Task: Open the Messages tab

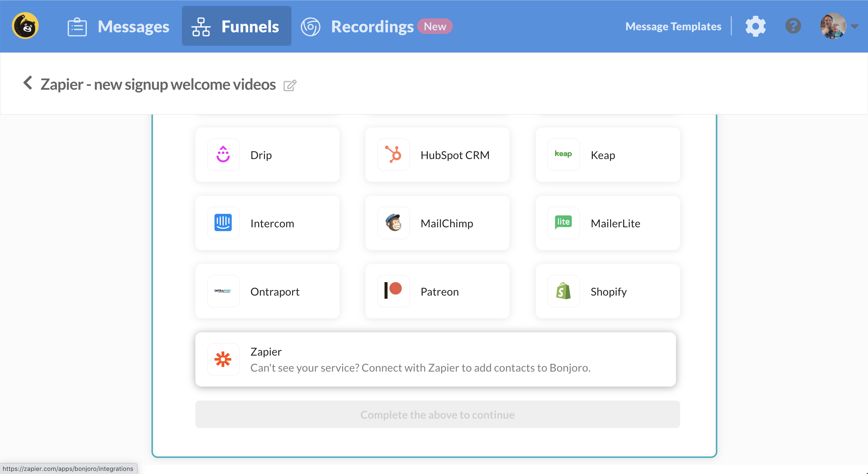Action: (118, 26)
